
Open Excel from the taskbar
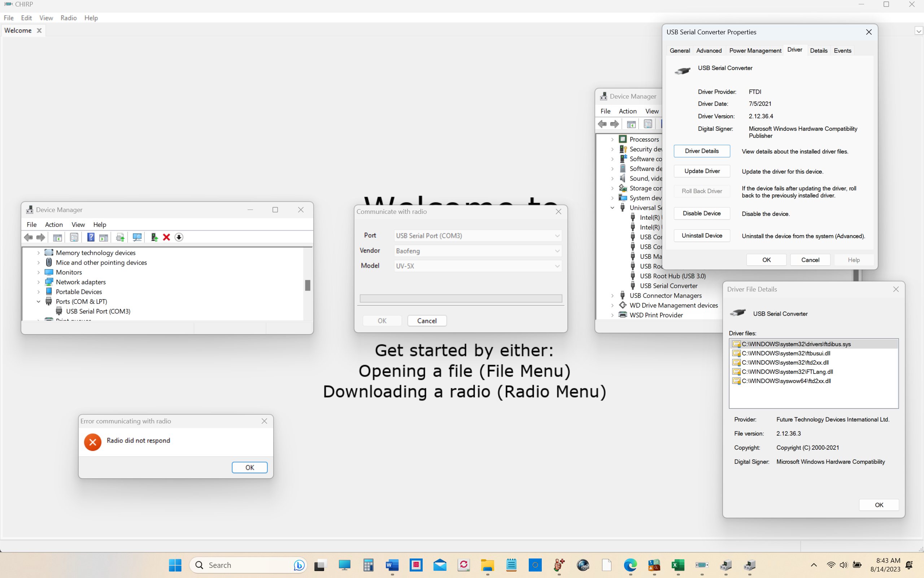click(x=678, y=565)
